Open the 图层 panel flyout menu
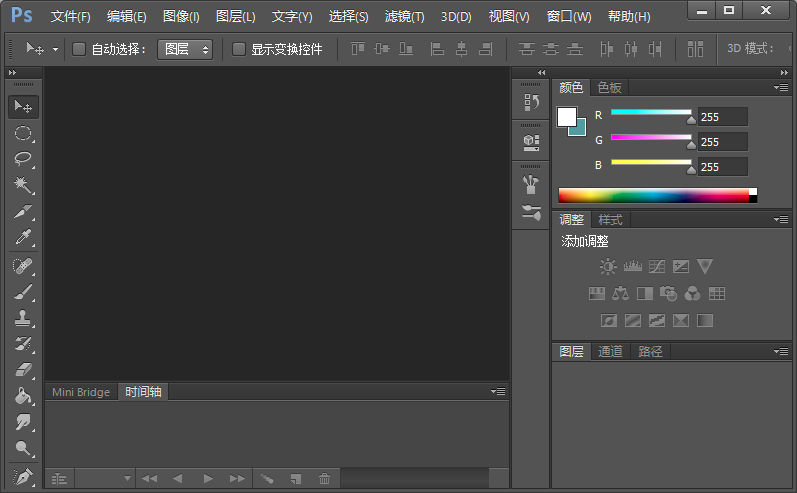 pyautogui.click(x=781, y=351)
